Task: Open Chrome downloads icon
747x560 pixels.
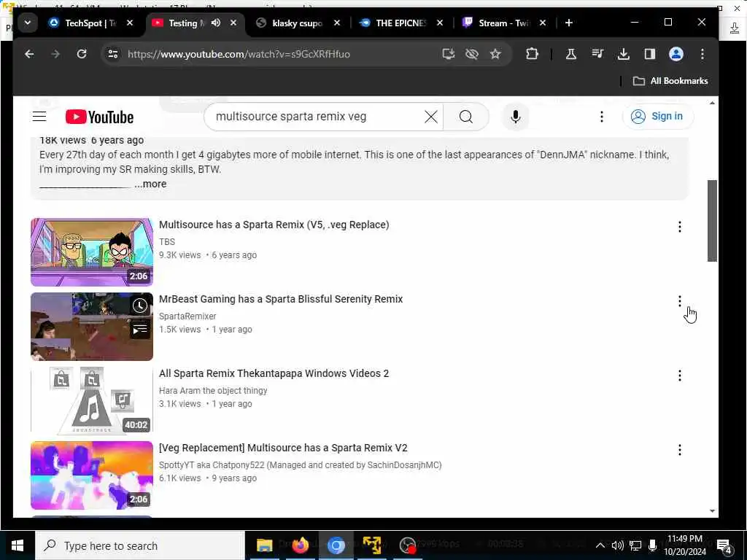Action: coord(623,54)
